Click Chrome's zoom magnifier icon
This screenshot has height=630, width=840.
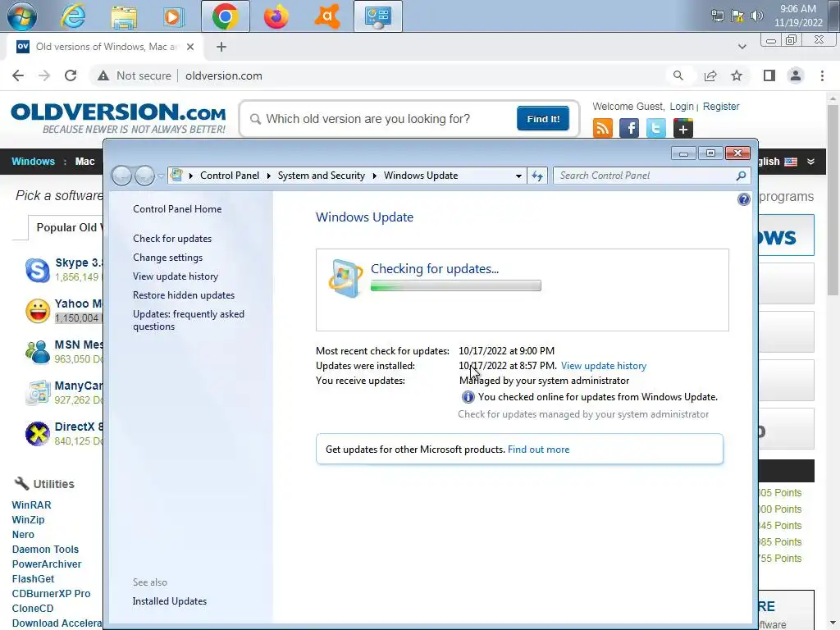coord(678,75)
